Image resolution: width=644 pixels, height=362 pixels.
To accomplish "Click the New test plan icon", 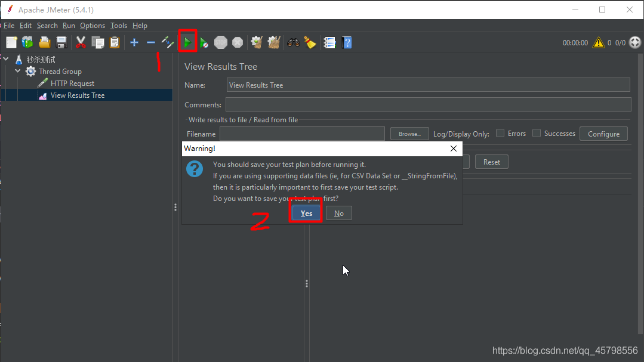I will coord(11,42).
